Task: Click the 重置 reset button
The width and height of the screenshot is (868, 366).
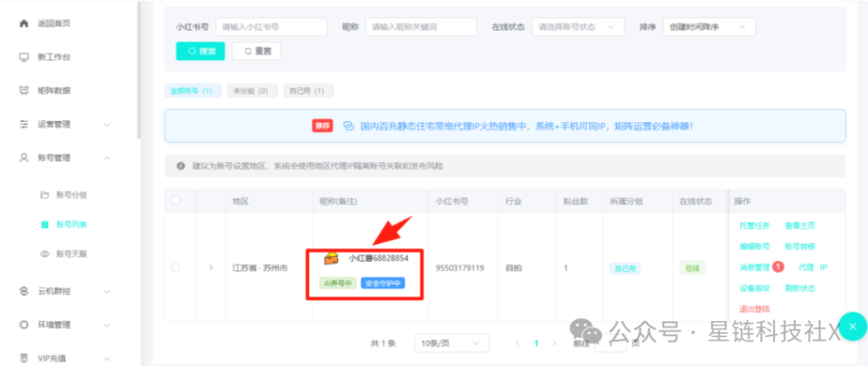Action: pos(256,51)
